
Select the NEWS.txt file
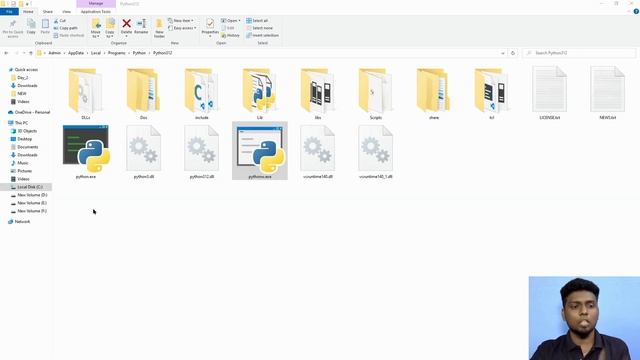pos(608,93)
